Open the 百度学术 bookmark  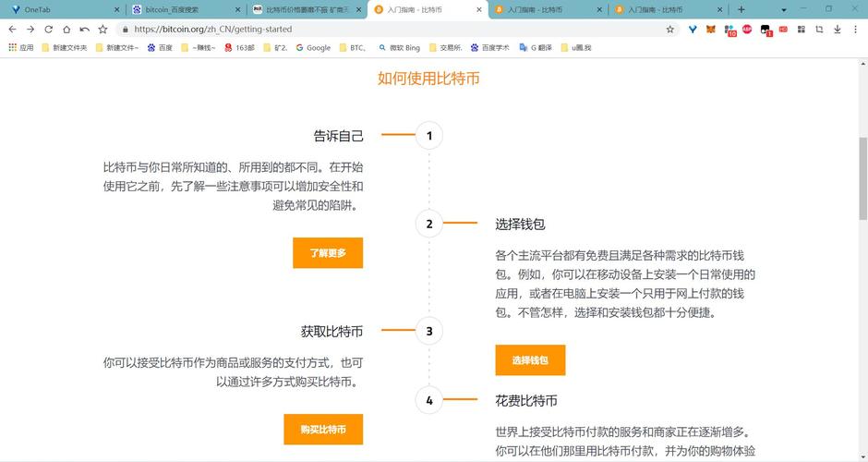[490, 48]
